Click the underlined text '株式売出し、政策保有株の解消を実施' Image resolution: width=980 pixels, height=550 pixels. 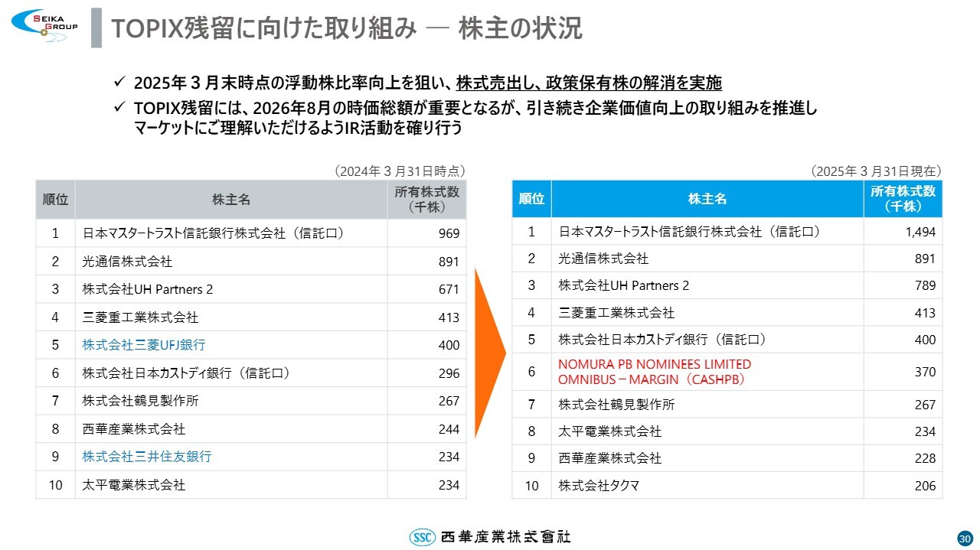point(589,83)
